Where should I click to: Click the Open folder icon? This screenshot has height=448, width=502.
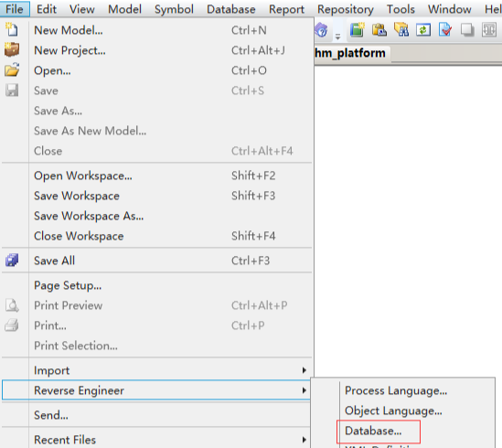pos(12,69)
